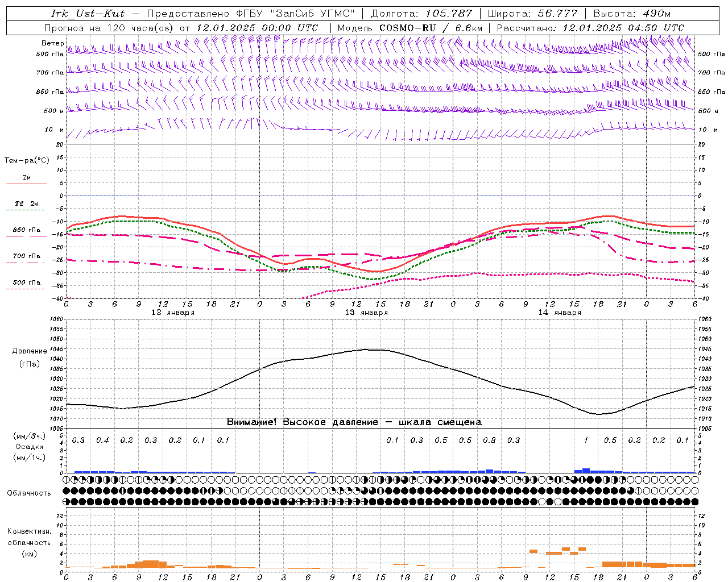Click the '(мм/1ч.)' precipitation unit label
This screenshot has height=582, width=728.
(30, 458)
